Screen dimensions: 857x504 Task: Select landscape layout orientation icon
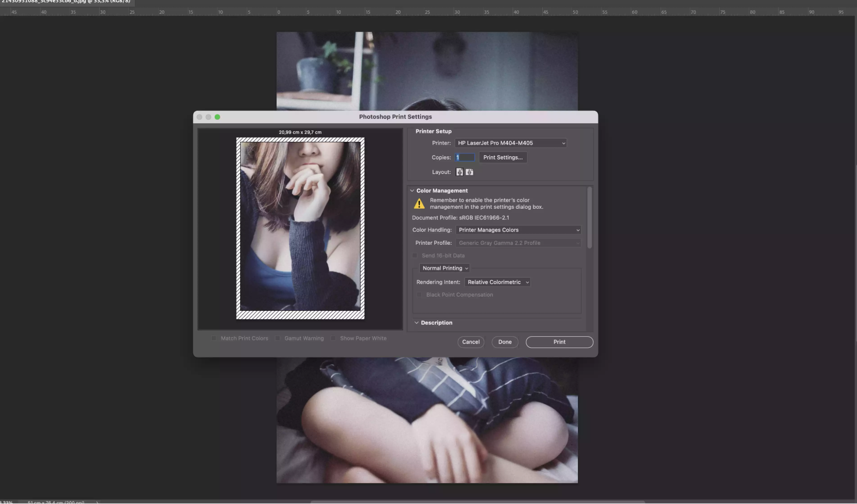point(469,172)
